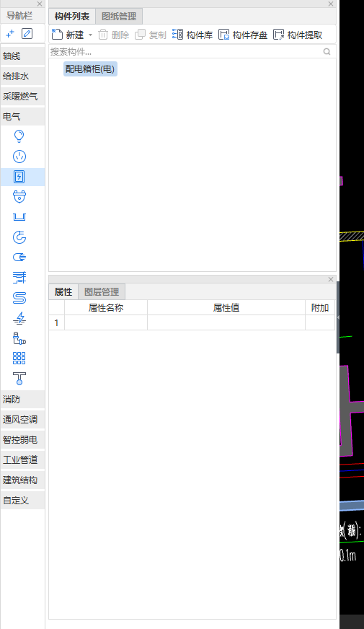Image resolution: width=364 pixels, height=629 pixels.
Task: Select the T-shaped support hanger icon
Action: coord(19,378)
